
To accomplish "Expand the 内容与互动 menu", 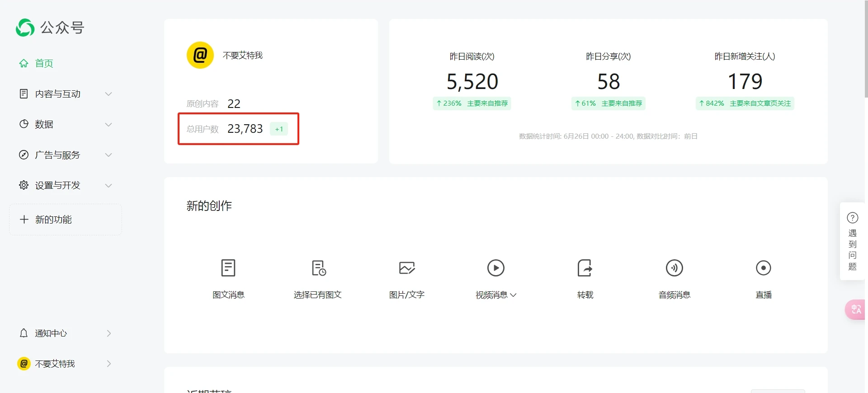I will [66, 94].
